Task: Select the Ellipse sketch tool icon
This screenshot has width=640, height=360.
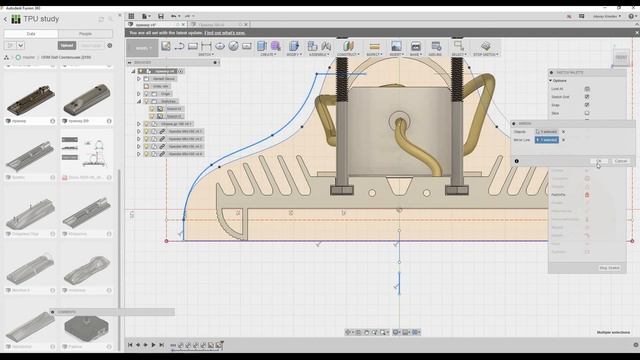Action: 220,46
